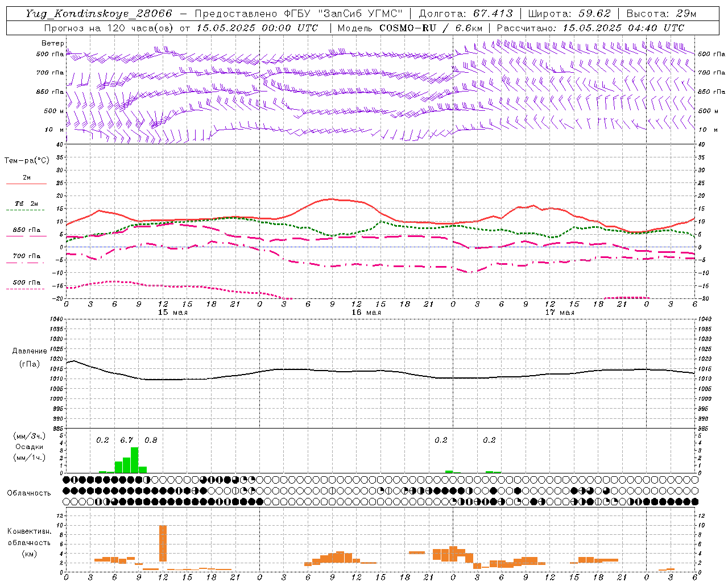The width and height of the screenshot is (728, 582).
Task: Click the 850 гПа temperature legend entry
Action: (x=26, y=230)
